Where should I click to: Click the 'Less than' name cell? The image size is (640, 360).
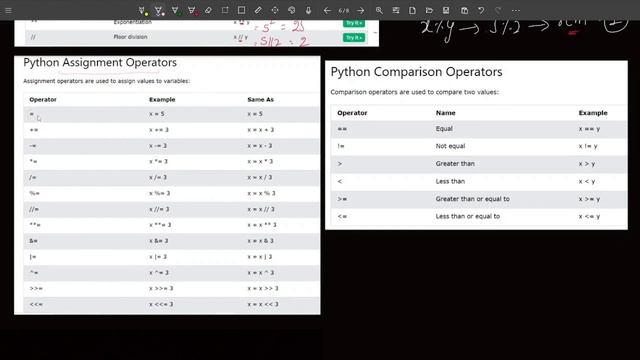pos(450,181)
